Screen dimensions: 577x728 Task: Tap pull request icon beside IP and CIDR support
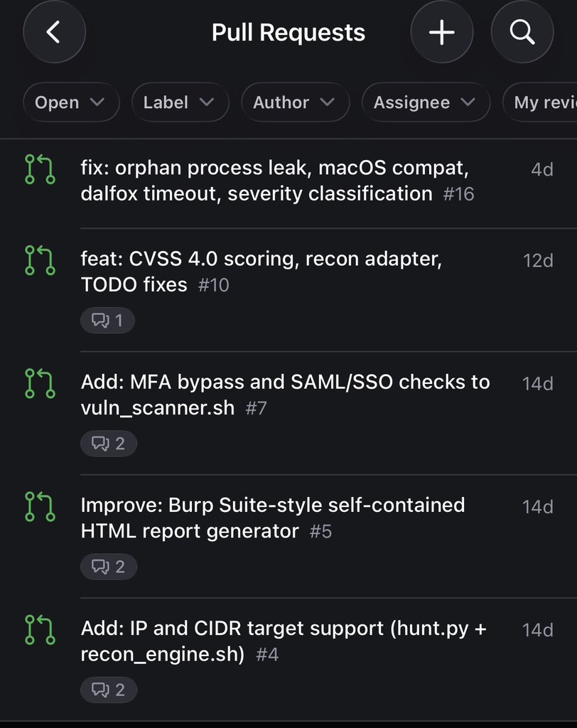40,630
